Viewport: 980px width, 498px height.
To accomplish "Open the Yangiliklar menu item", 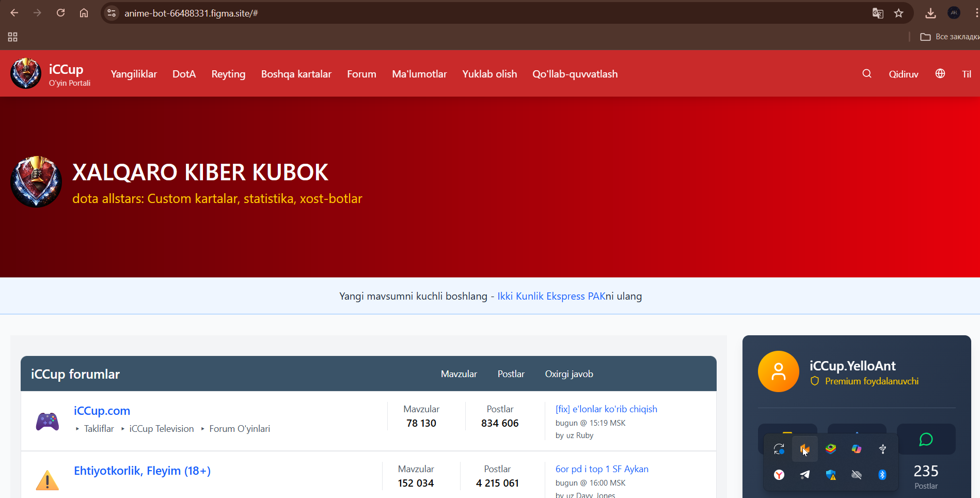I will pyautogui.click(x=134, y=74).
